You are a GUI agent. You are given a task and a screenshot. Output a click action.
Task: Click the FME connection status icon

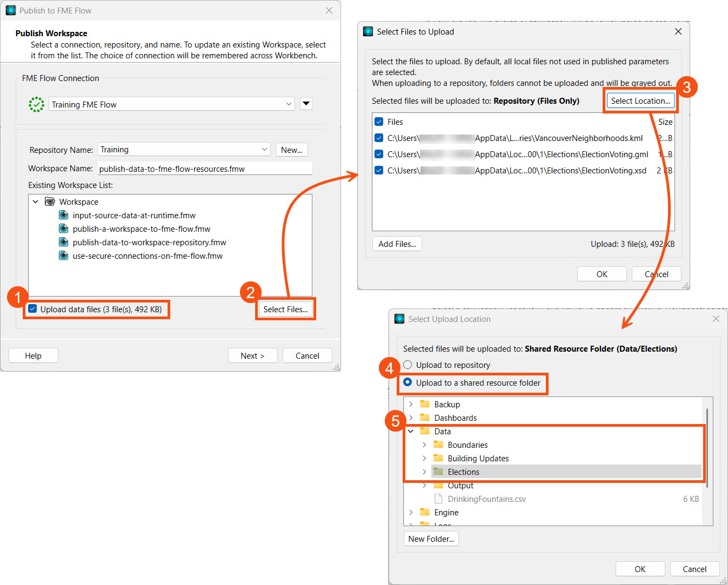click(x=36, y=104)
